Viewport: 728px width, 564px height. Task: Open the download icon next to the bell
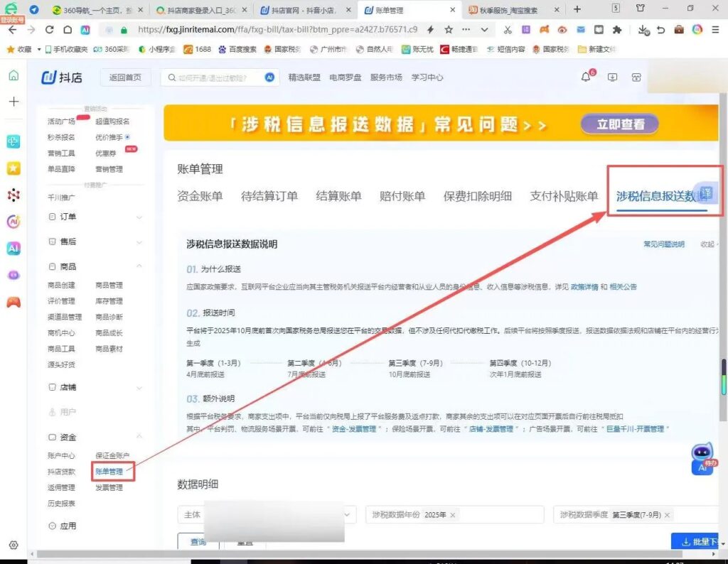(612, 77)
